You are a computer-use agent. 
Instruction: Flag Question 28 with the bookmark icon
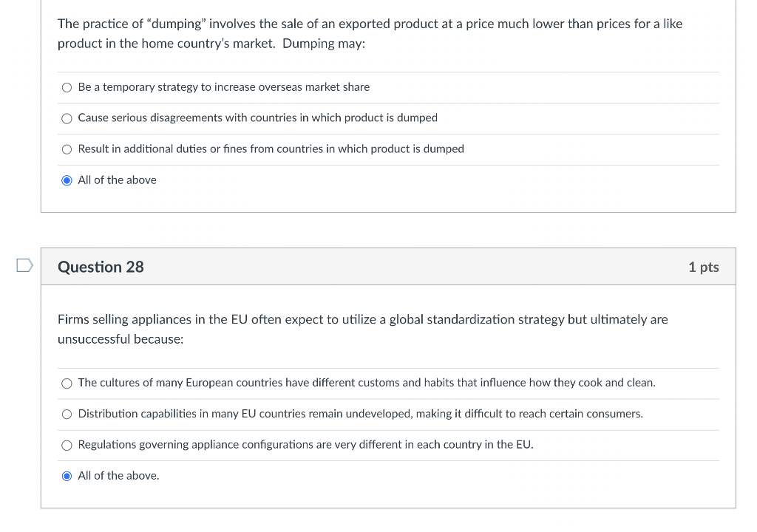(x=24, y=265)
